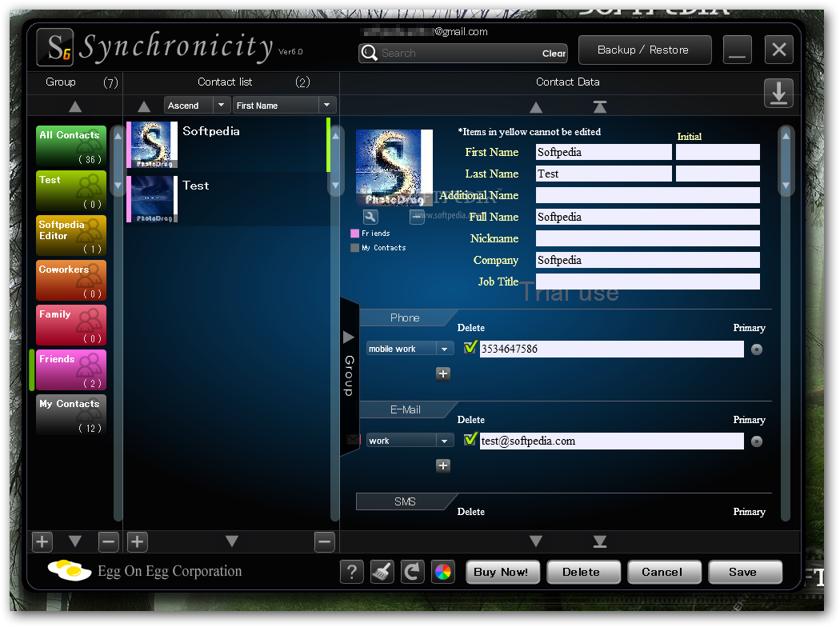This screenshot has height=627, width=840.
Task: Add a new contact with the plus button
Action: pos(137,542)
